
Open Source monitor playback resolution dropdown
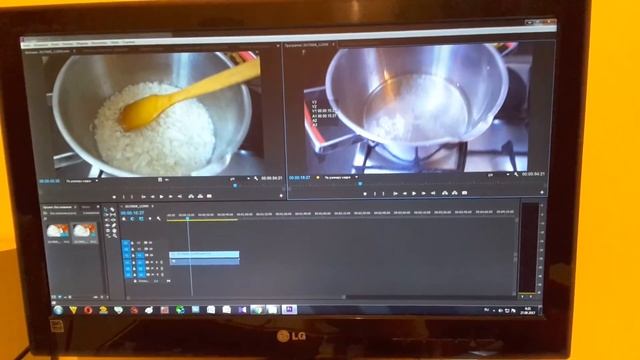click(240, 179)
